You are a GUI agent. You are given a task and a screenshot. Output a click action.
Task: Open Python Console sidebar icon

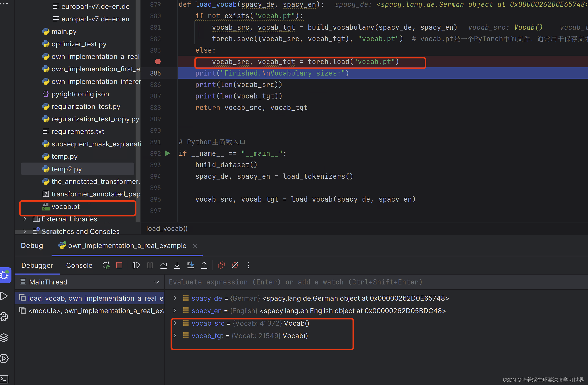(x=4, y=317)
